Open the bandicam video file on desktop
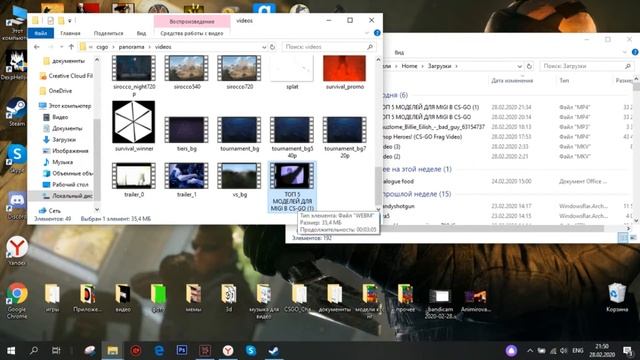This screenshot has width=640, height=360. point(440,303)
